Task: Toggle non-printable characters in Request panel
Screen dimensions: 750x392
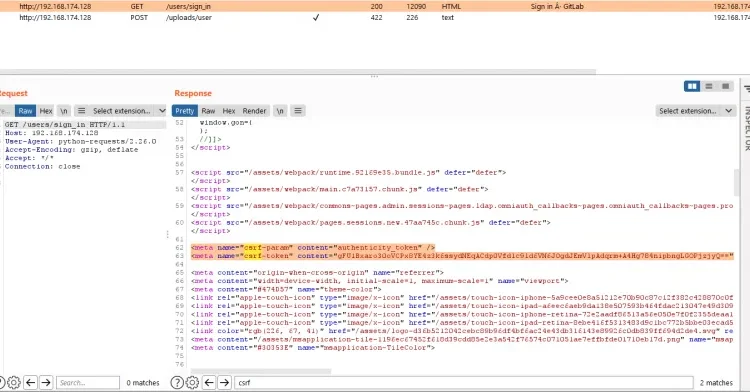Action: pyautogui.click(x=64, y=111)
